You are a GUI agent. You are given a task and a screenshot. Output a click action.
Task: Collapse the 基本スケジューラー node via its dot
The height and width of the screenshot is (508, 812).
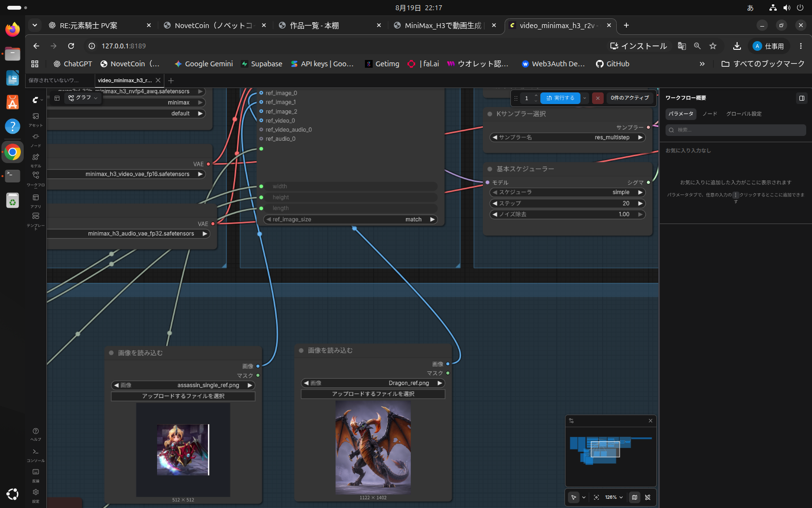click(x=490, y=169)
